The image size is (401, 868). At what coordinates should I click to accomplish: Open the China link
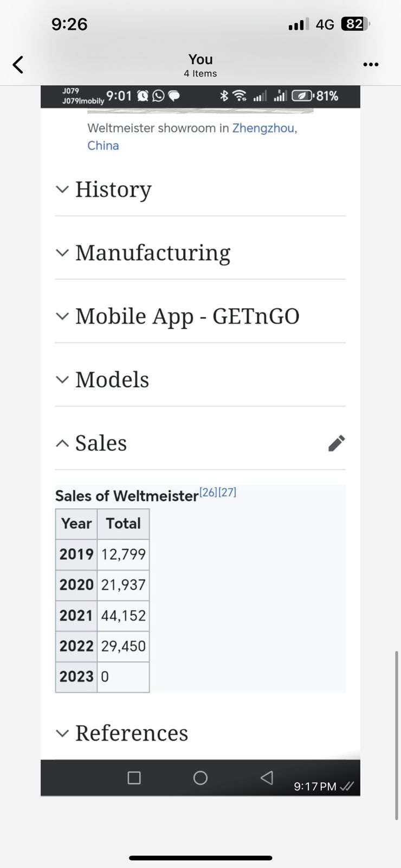tap(103, 146)
